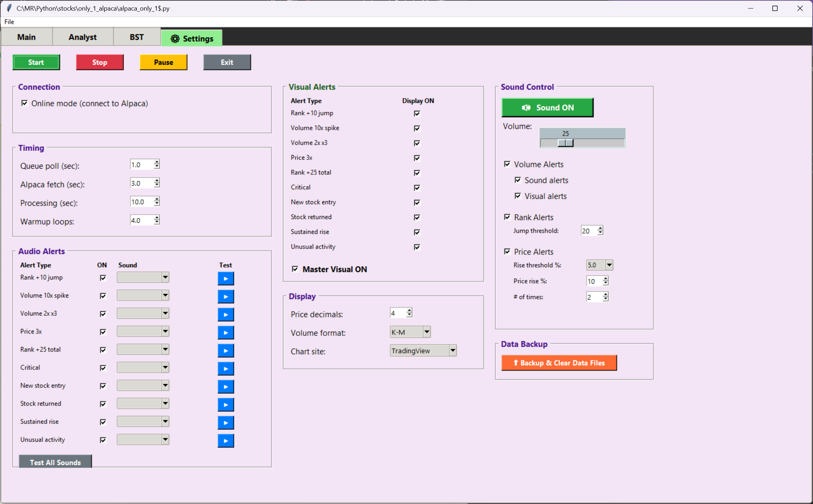Decrease Warmup loops spinner
813x504 pixels.
point(157,222)
